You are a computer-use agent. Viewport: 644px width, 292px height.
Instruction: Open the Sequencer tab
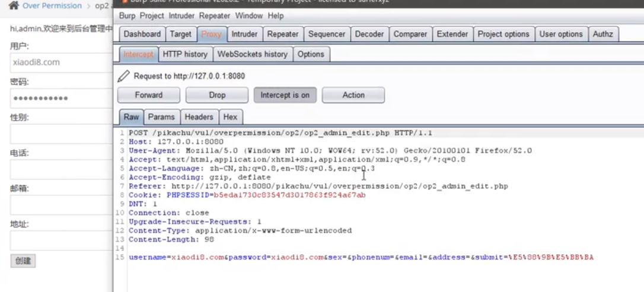[327, 34]
